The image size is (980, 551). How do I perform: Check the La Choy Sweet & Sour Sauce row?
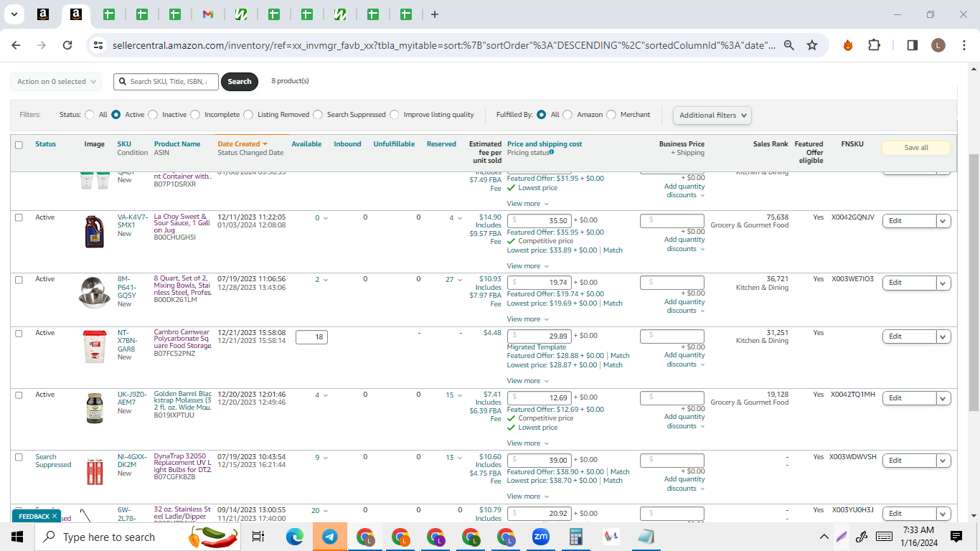[19, 217]
